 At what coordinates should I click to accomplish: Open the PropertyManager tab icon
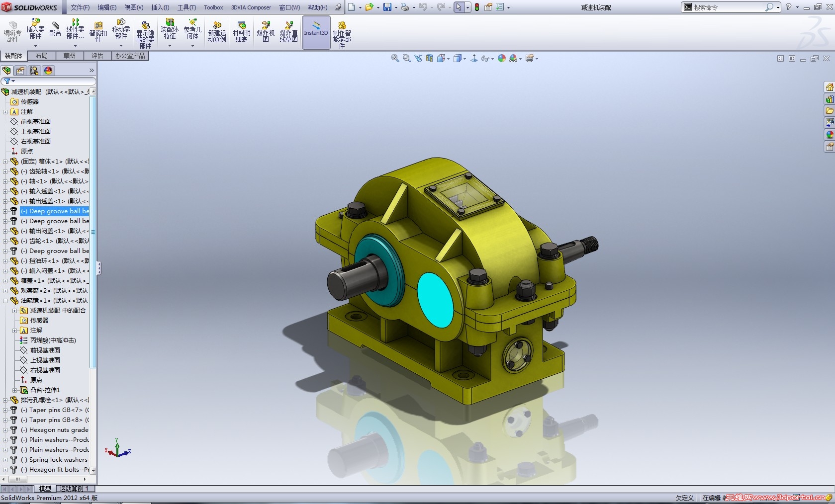(20, 71)
